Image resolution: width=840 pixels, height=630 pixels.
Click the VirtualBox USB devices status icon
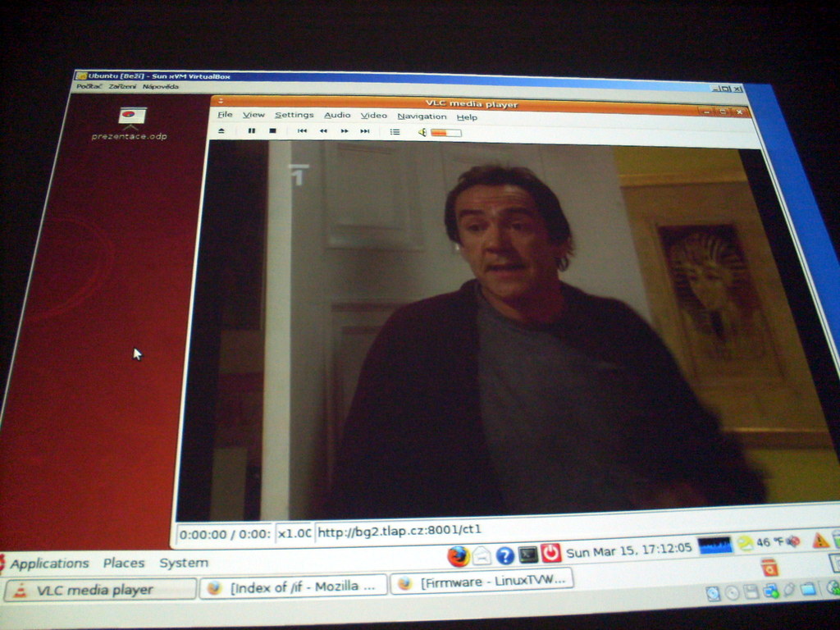point(789,590)
